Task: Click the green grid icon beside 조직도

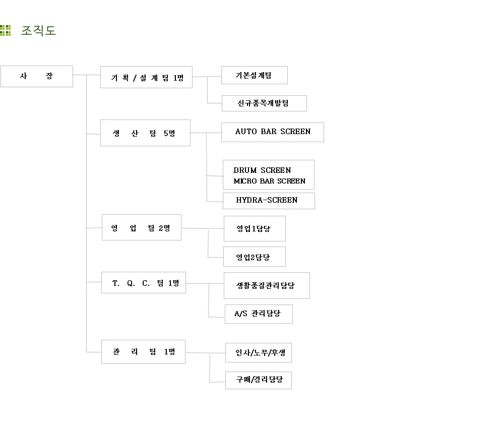Action: [6, 31]
